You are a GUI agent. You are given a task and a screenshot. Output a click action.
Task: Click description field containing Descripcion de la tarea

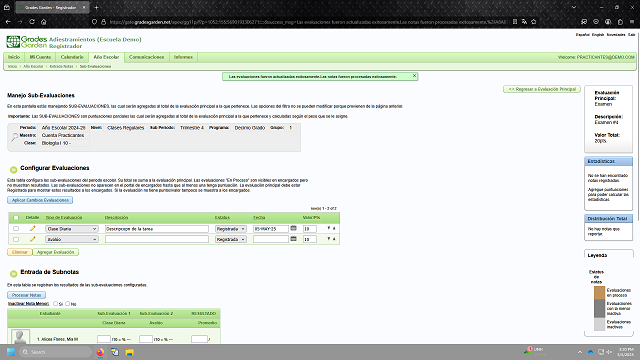click(157, 229)
